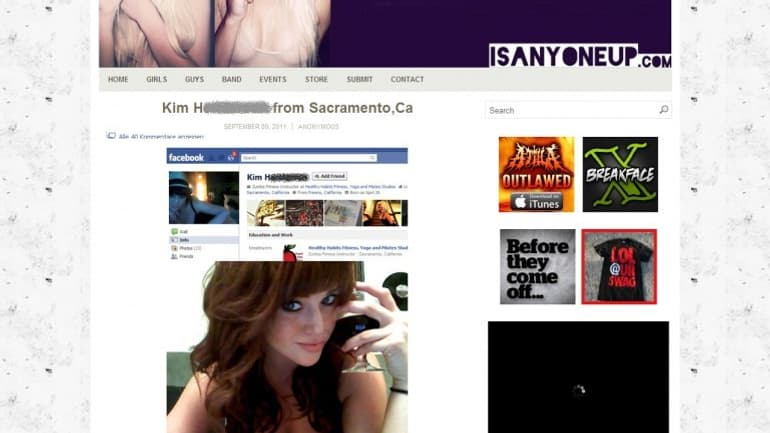Open the 'Before they come off' ad
Screen dimensions: 770x433
(538, 267)
